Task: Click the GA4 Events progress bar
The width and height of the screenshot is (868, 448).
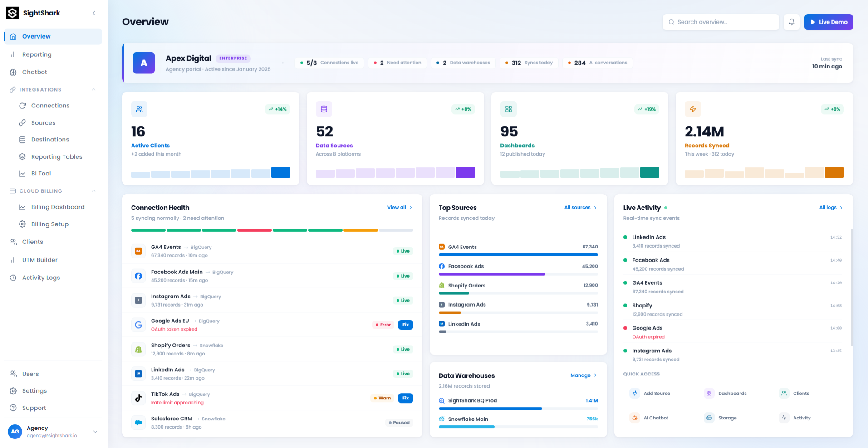Action: (518, 255)
